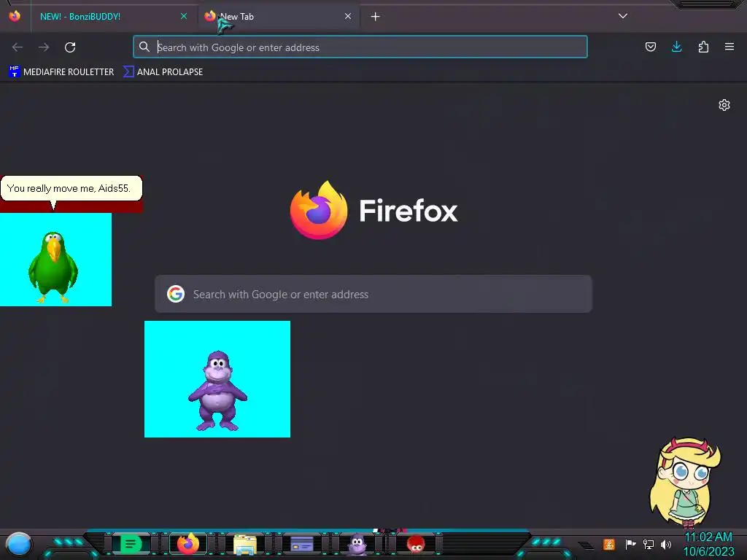Screen dimensions: 747x560
Task: Close the BonziBUDDY tab
Action: [x=184, y=16]
